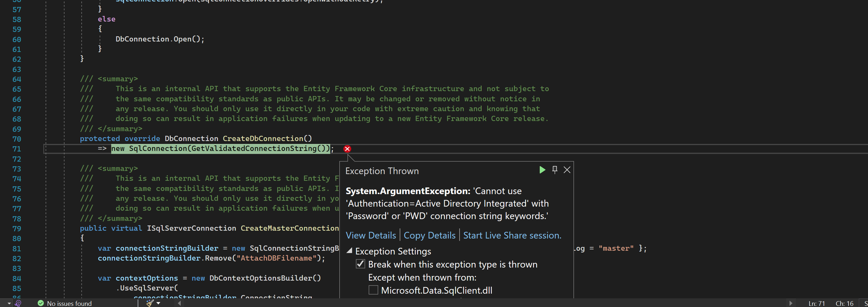Click the .UseSqlServer( call on line 85
The height and width of the screenshot is (307, 868).
(x=147, y=288)
